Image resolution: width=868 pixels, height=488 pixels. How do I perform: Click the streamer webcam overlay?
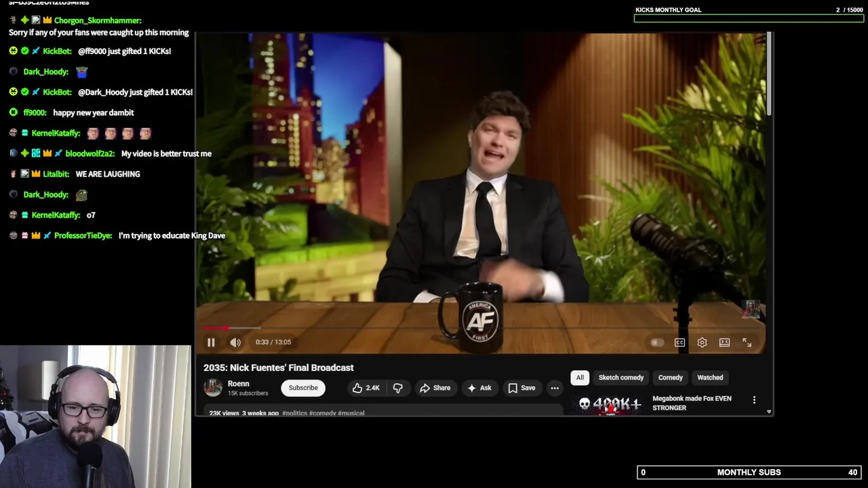96,417
